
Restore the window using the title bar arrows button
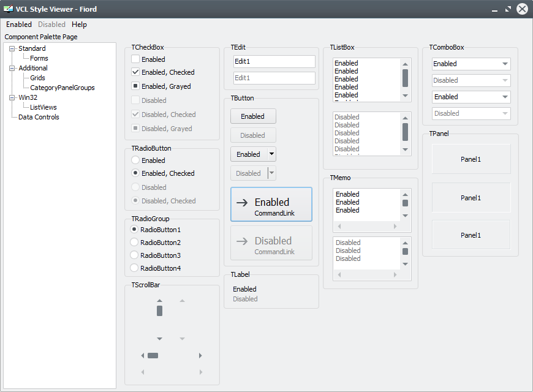pyautogui.click(x=508, y=9)
